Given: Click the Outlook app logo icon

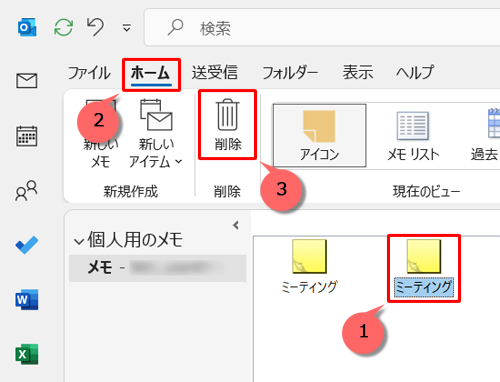Looking at the screenshot, I should 27,27.
